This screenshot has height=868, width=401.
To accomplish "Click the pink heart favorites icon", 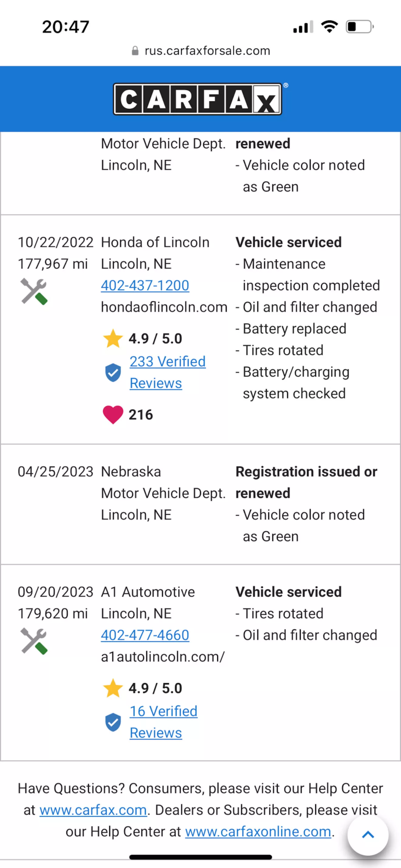I will (113, 415).
